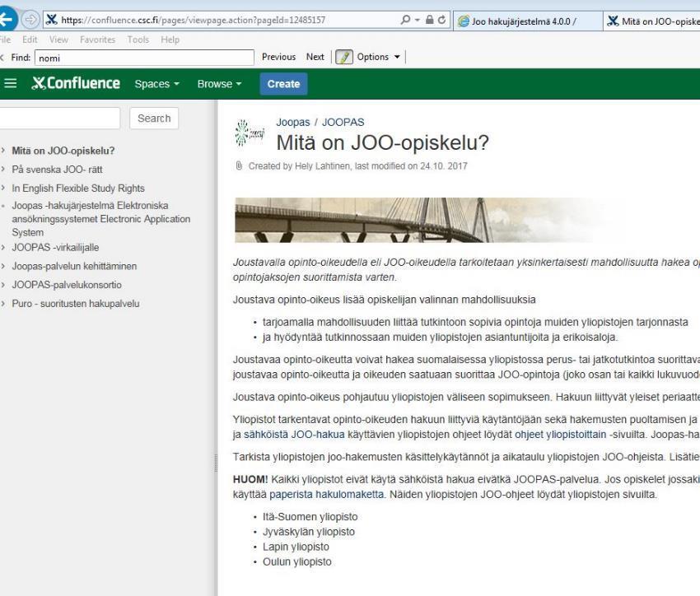Open the View menu

[x=58, y=40]
